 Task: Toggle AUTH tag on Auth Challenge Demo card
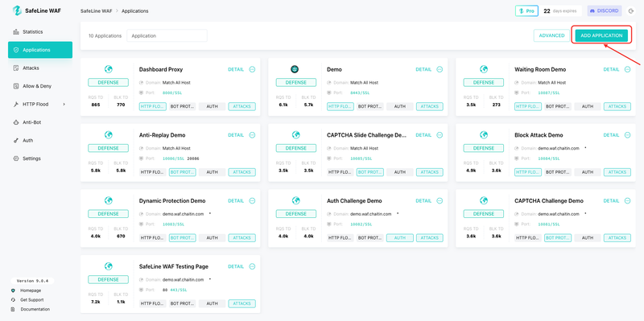[400, 237]
